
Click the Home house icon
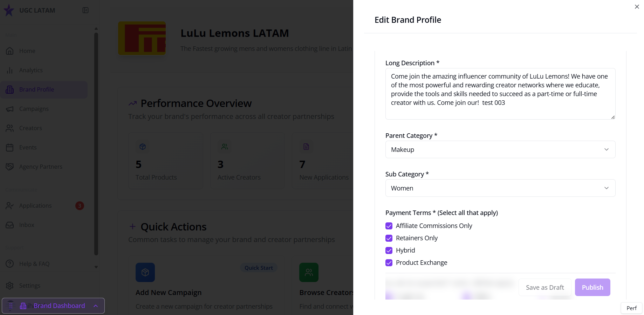pyautogui.click(x=10, y=51)
